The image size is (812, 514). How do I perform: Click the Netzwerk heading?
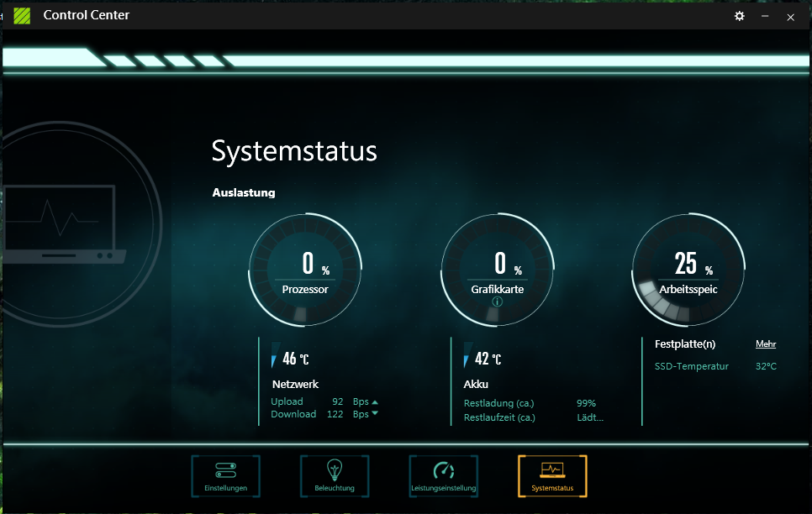[x=295, y=384]
